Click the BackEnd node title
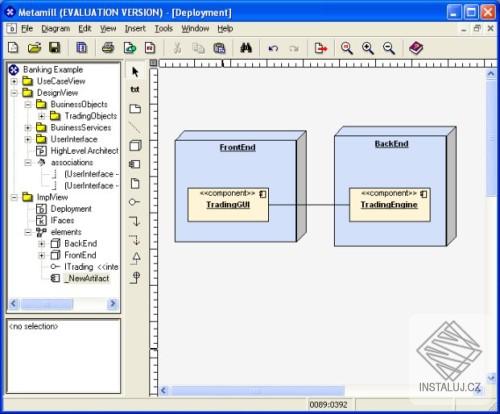This screenshot has height=414, width=500. 391,144
